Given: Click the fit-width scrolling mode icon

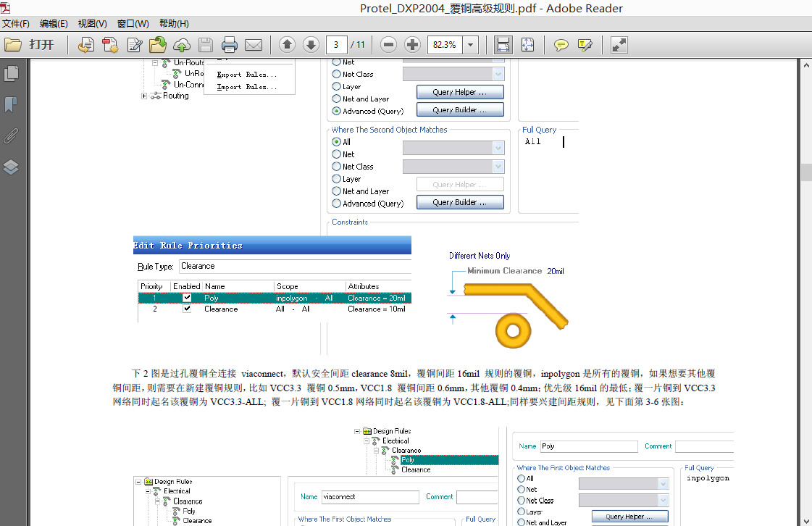Looking at the screenshot, I should (x=503, y=45).
